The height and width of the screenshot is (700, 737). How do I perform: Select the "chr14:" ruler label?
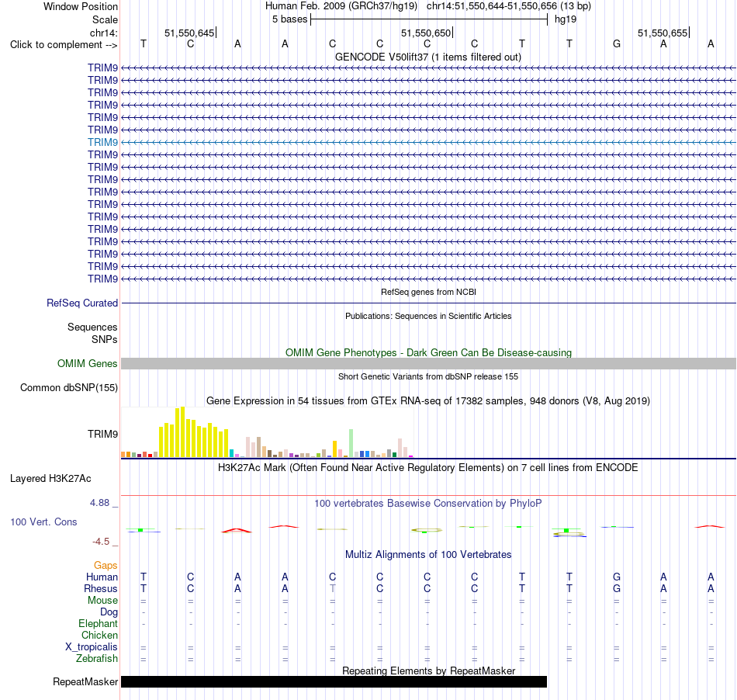(x=103, y=33)
